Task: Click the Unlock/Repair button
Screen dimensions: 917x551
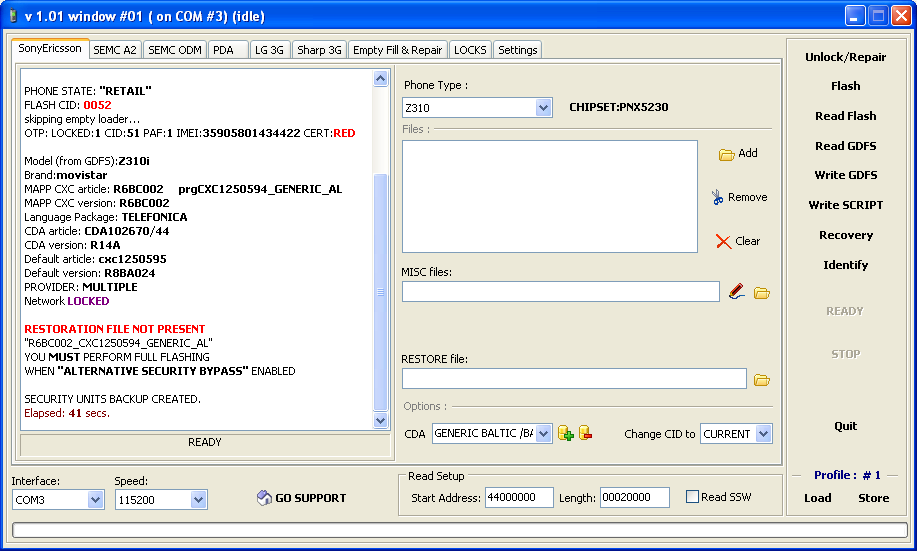Action: click(x=846, y=57)
